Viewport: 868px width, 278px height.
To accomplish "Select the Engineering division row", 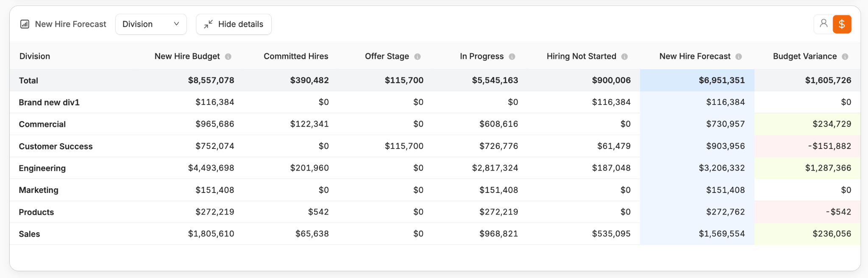I will tap(42, 168).
